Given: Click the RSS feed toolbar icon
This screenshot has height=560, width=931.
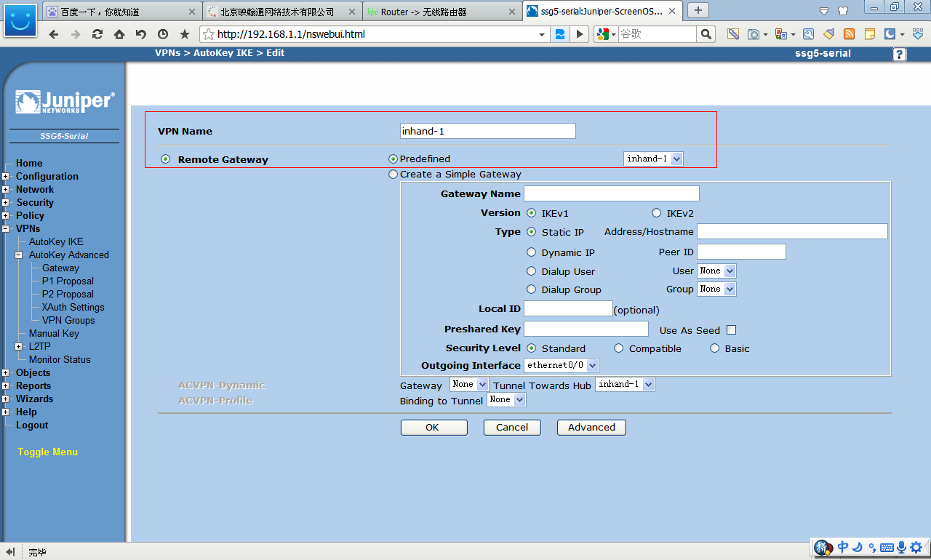Looking at the screenshot, I should click(x=849, y=34).
